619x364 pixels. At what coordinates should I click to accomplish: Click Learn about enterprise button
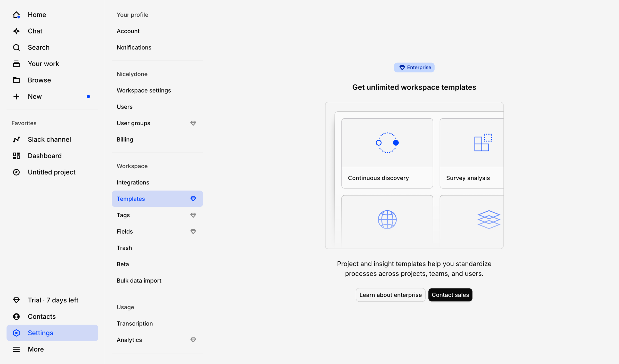point(390,295)
